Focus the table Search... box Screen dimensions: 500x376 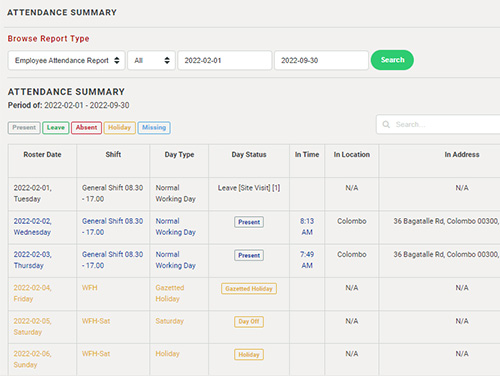[438, 124]
